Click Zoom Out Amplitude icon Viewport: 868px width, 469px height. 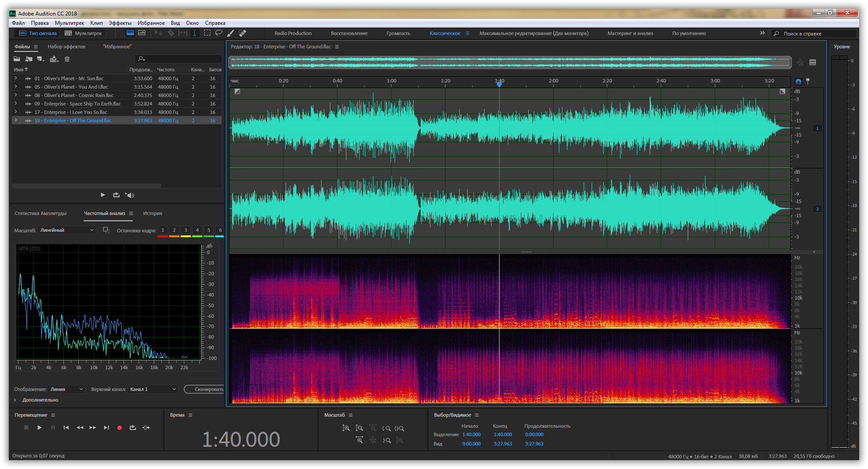359,428
